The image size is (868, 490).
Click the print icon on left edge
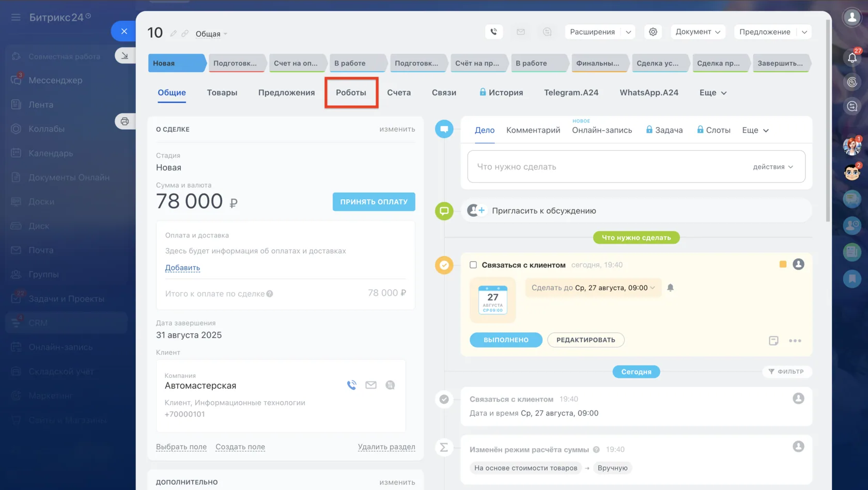125,121
